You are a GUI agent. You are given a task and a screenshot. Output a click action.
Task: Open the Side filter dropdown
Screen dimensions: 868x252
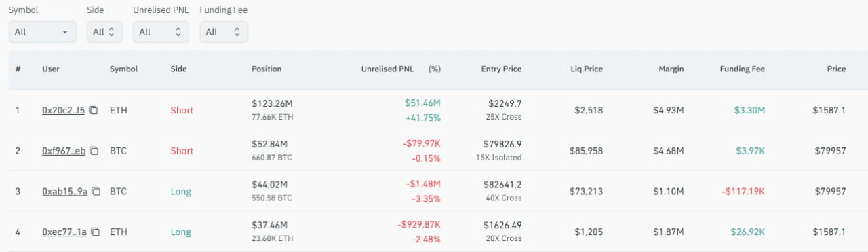click(x=104, y=32)
